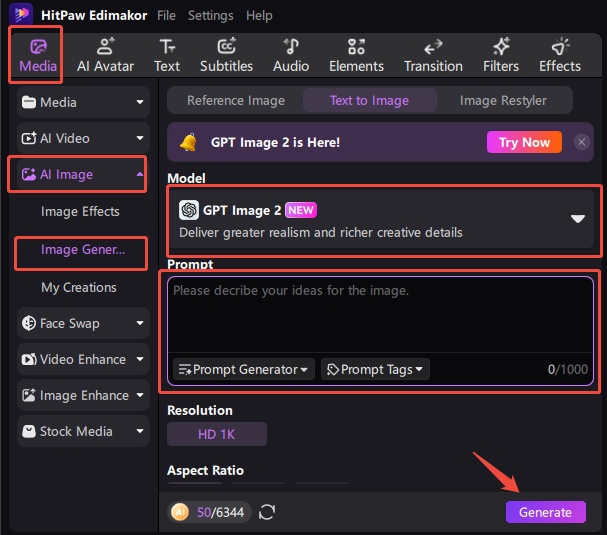The height and width of the screenshot is (535, 607).
Task: Expand the Stock Media section
Action: click(x=83, y=431)
